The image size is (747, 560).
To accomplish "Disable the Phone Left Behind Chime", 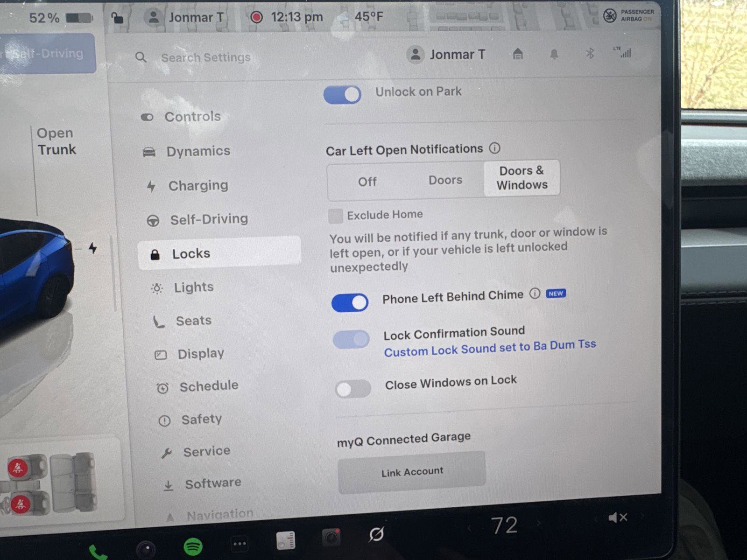I will 350,302.
